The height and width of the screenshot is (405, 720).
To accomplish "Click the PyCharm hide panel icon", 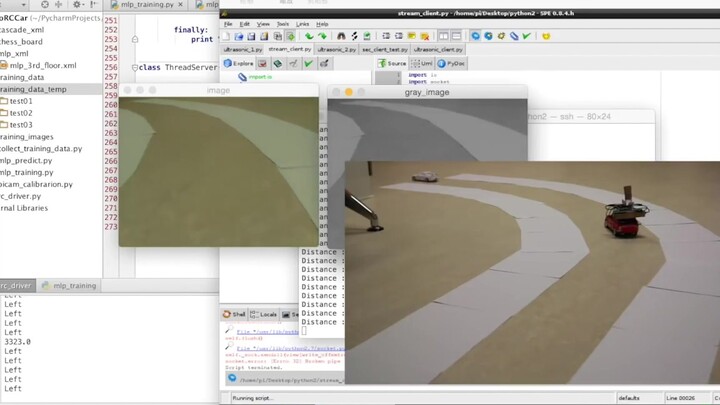I will [94, 4].
